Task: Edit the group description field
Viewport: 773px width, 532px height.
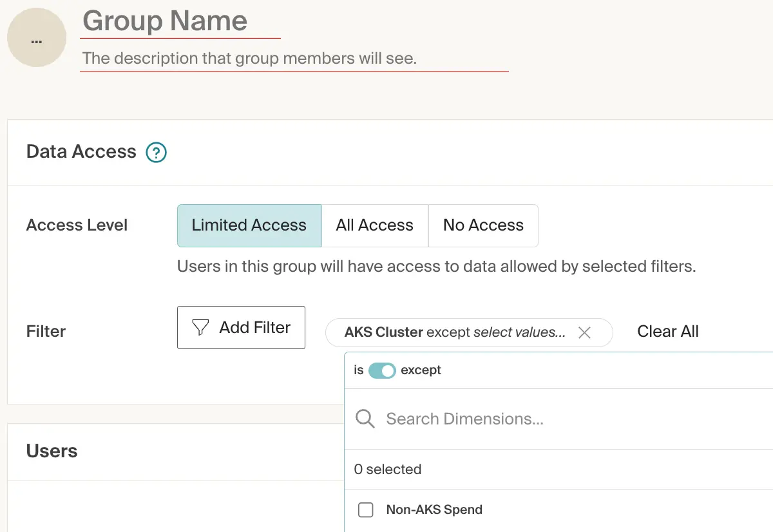Action: pyautogui.click(x=294, y=59)
